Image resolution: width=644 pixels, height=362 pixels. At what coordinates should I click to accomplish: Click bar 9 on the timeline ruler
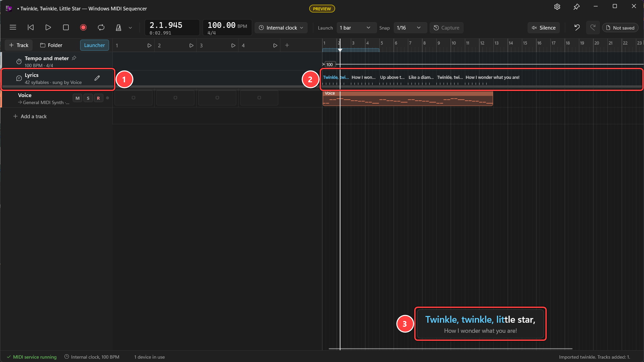439,43
